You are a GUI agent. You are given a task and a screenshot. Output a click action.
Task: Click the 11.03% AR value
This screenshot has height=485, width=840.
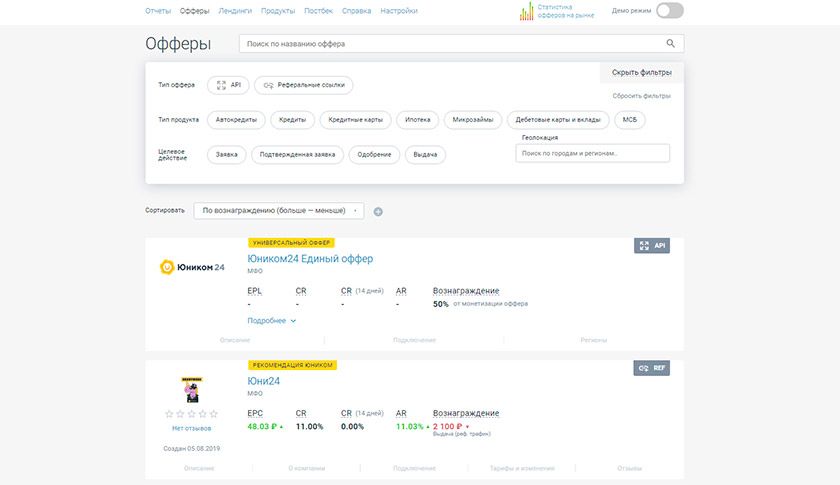[x=409, y=427]
